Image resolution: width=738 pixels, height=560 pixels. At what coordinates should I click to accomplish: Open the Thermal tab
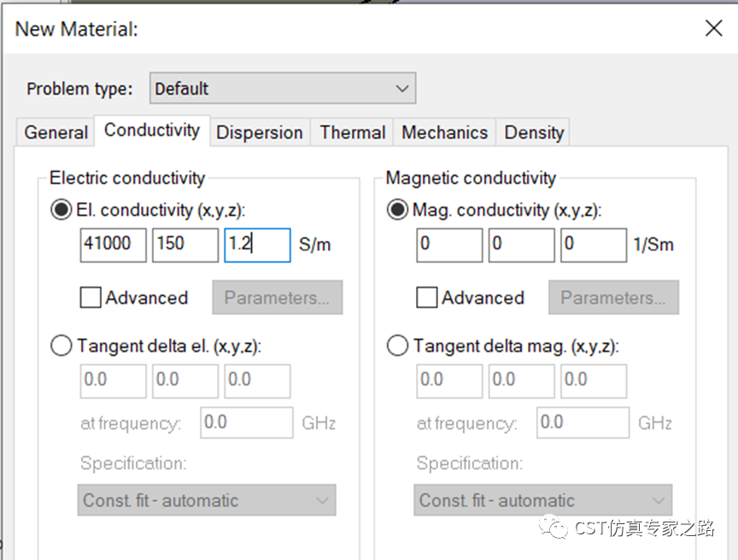(352, 132)
